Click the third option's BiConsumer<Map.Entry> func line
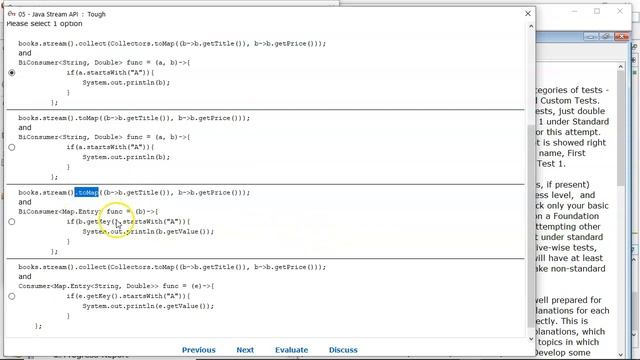This screenshot has height=360, width=640. click(x=88, y=211)
